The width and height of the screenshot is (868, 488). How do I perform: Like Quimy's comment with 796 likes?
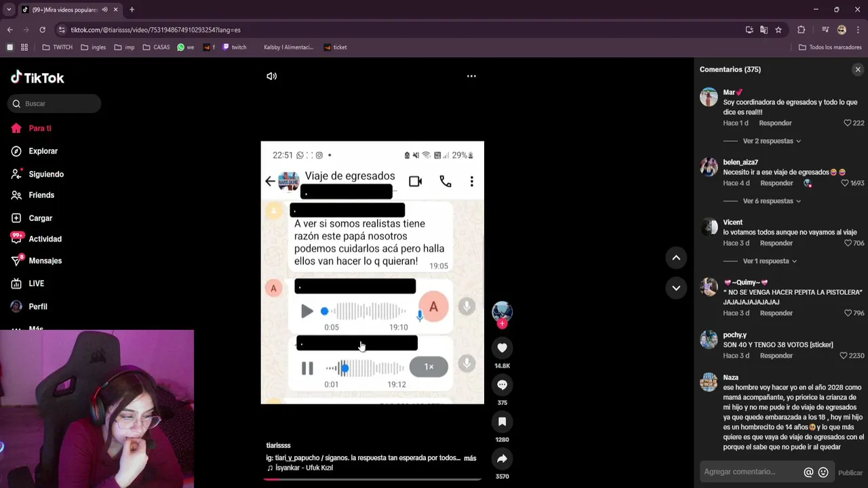[x=848, y=313]
